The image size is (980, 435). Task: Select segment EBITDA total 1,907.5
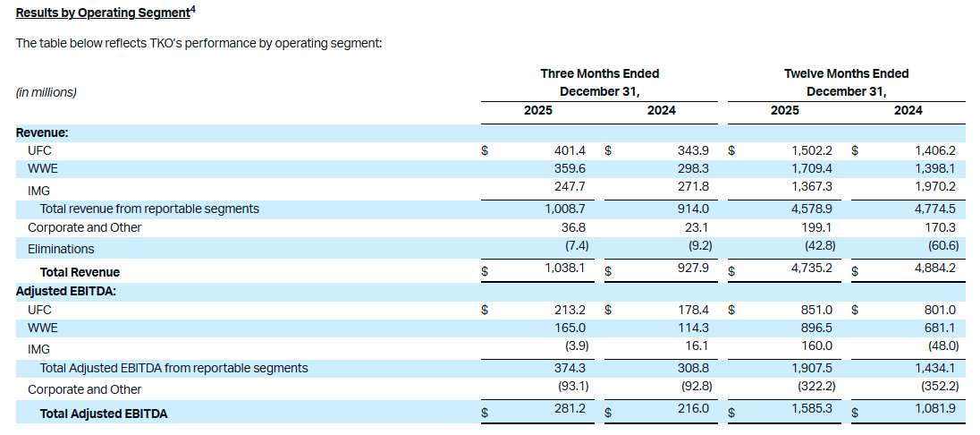(813, 367)
